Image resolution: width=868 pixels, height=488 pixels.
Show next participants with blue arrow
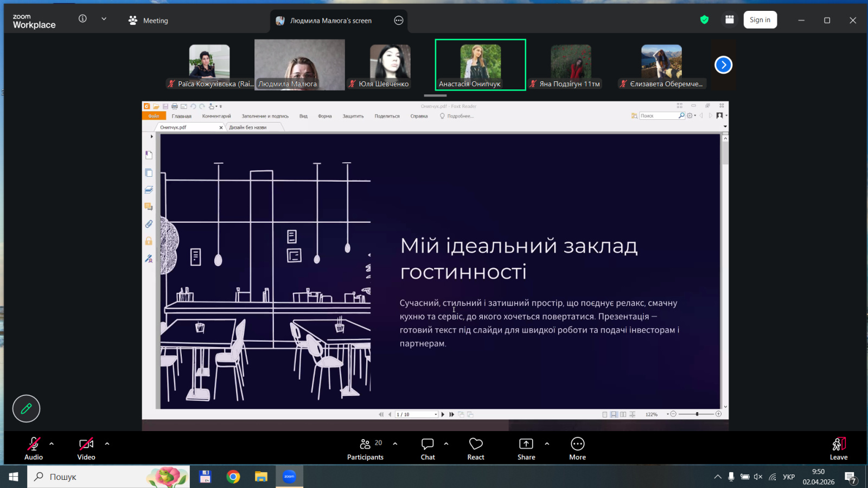723,65
